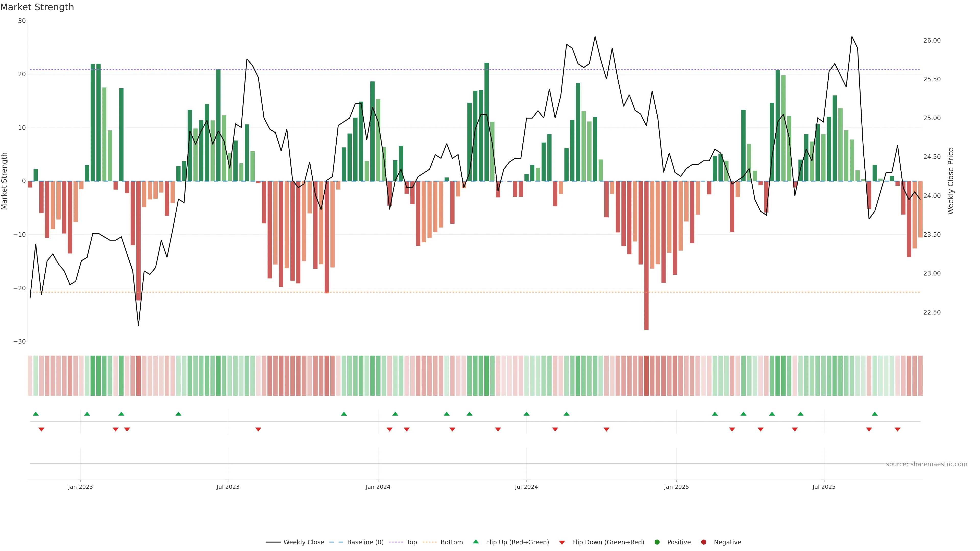
Task: Click the green Positive circle legend icon
Action: pos(657,542)
